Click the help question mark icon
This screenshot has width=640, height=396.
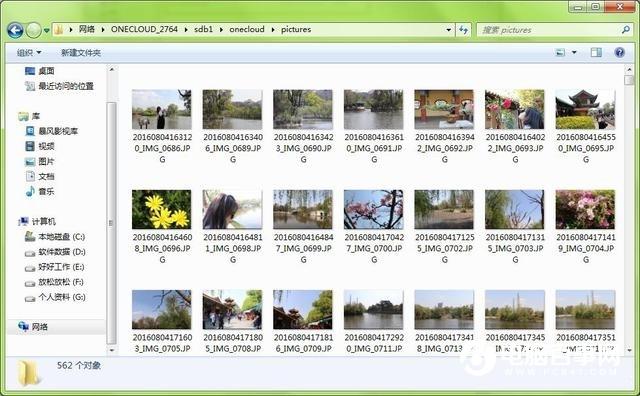(x=619, y=52)
